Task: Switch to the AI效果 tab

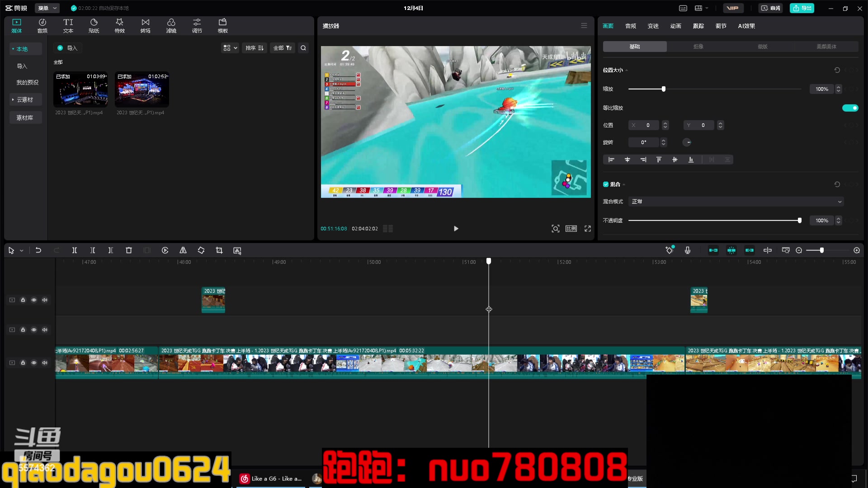Action: [746, 26]
